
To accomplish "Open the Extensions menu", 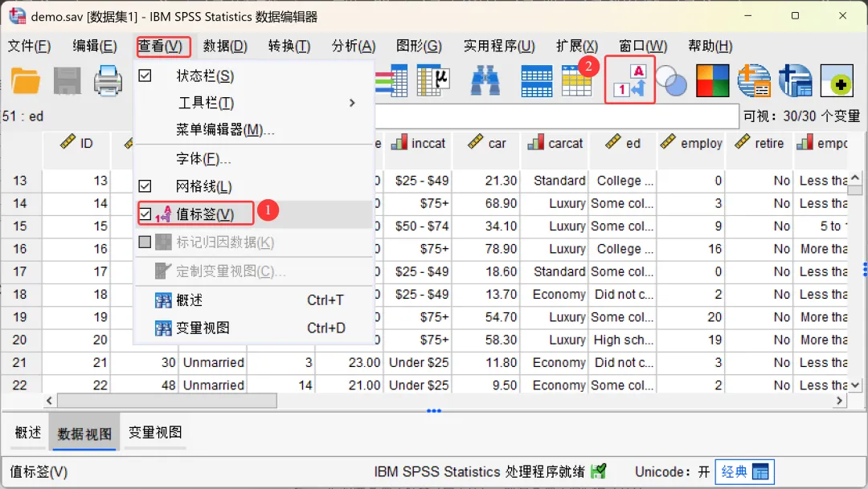I will [577, 46].
